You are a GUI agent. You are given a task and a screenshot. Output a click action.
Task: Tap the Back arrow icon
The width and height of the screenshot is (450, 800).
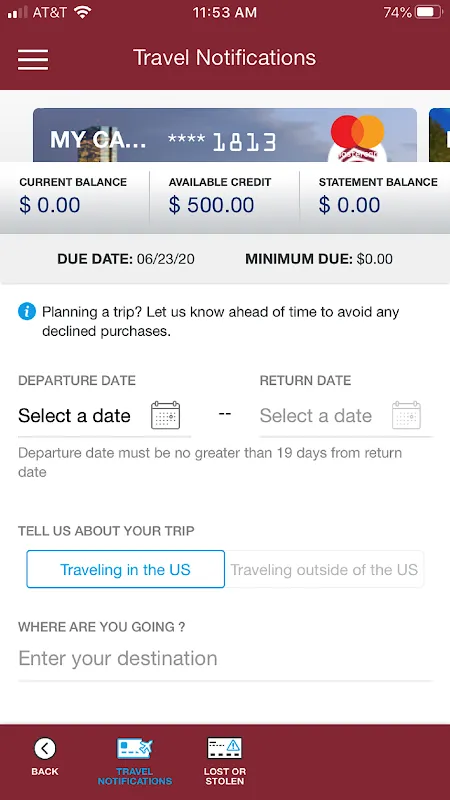coord(45,748)
